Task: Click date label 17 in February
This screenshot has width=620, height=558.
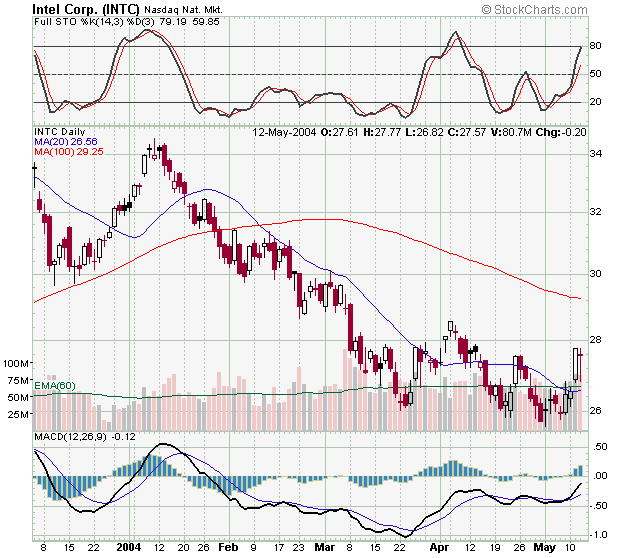Action: click(x=279, y=547)
